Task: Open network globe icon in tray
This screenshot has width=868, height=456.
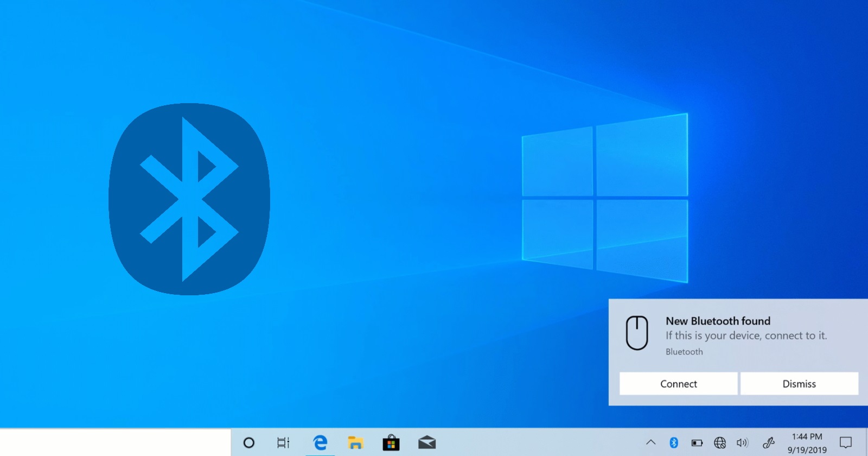Action: (720, 443)
